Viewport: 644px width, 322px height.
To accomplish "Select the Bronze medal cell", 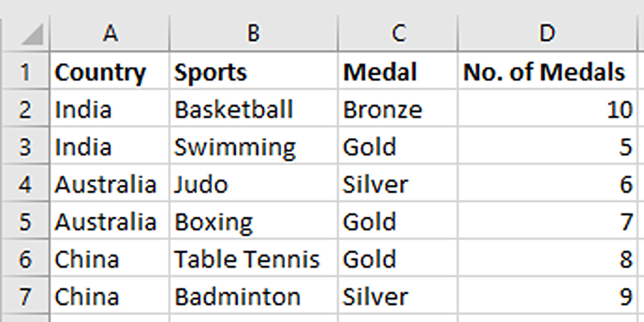I will (x=382, y=109).
